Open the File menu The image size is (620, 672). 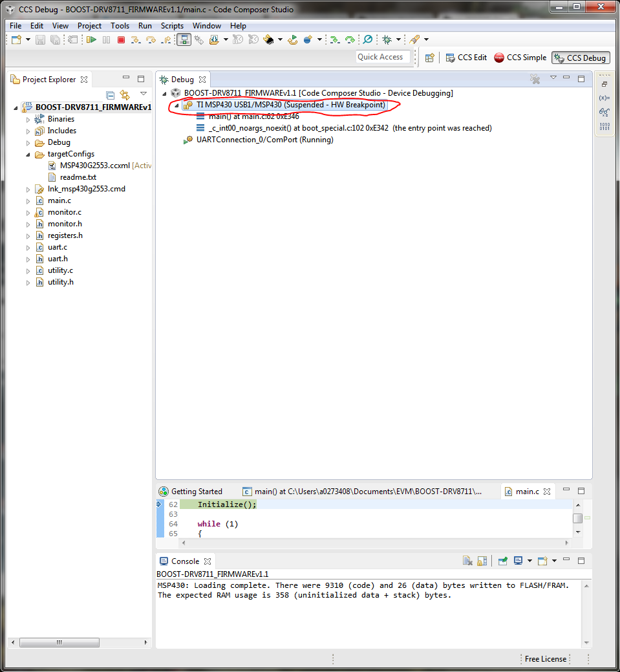point(16,26)
